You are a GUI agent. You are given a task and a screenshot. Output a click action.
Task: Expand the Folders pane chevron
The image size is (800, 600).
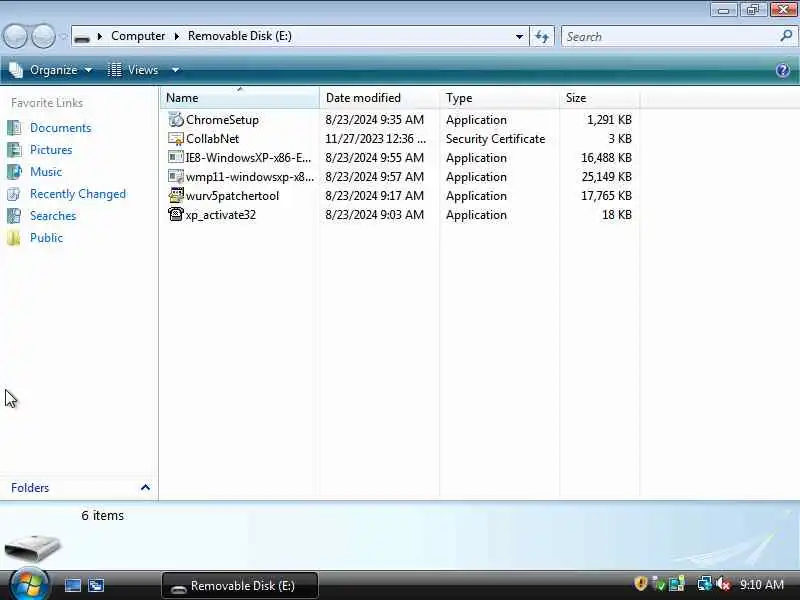point(145,487)
